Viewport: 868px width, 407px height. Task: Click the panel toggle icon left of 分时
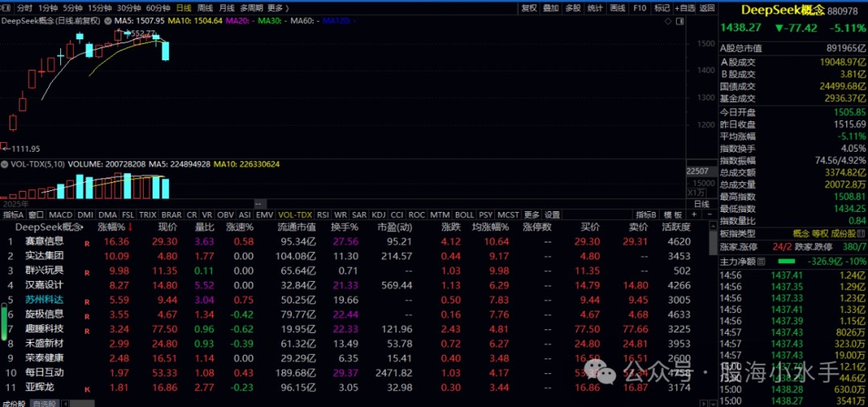(x=5, y=8)
